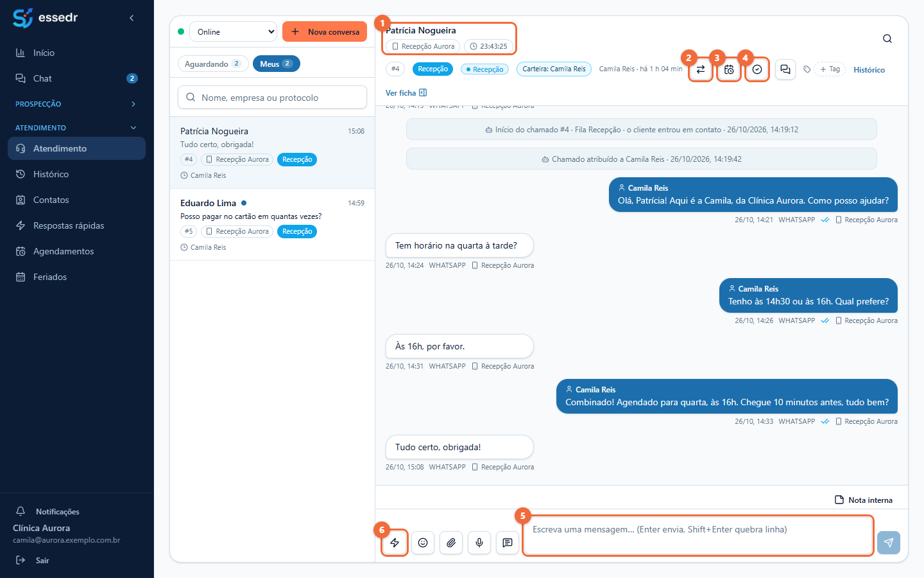Click the + Tag button
The image size is (924, 578).
pyautogui.click(x=830, y=69)
